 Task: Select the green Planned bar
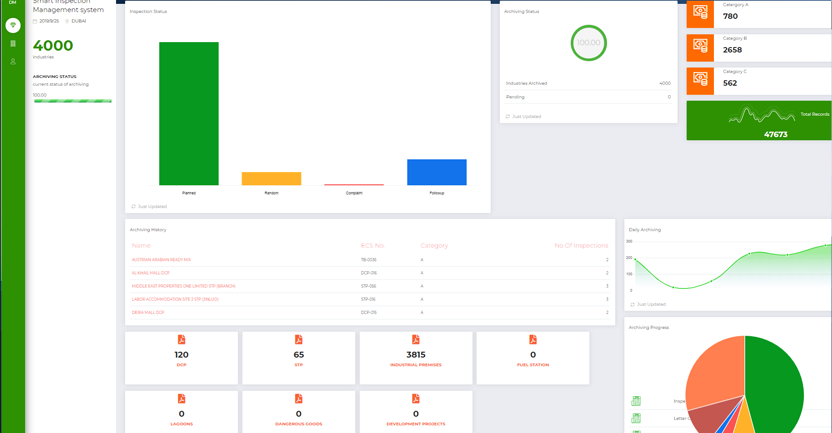click(189, 114)
